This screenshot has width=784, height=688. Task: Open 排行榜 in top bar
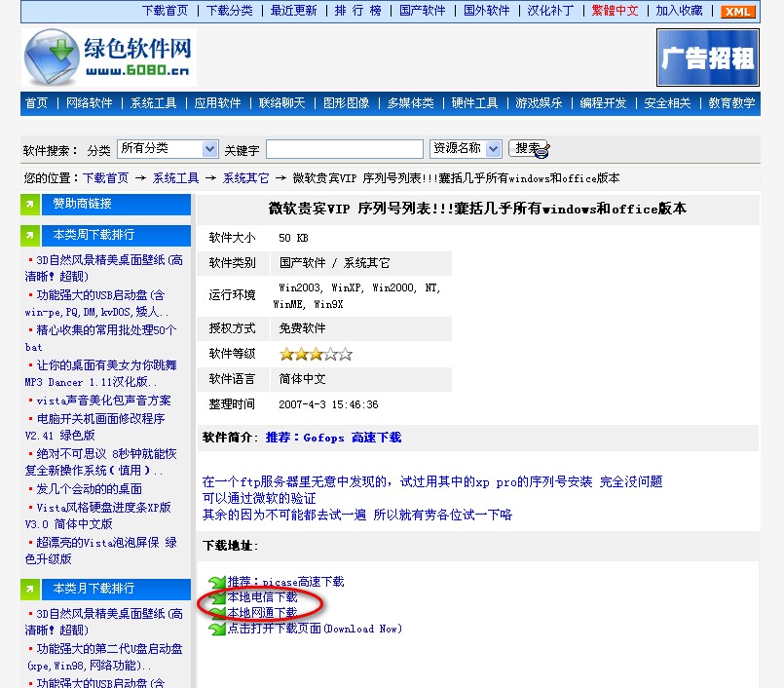358,11
